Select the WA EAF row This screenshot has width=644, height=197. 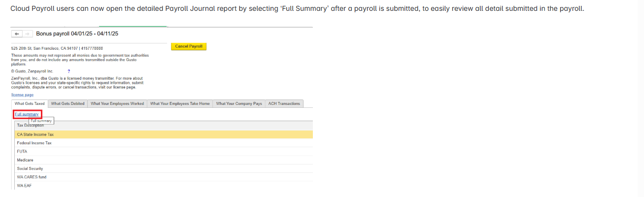click(x=163, y=186)
